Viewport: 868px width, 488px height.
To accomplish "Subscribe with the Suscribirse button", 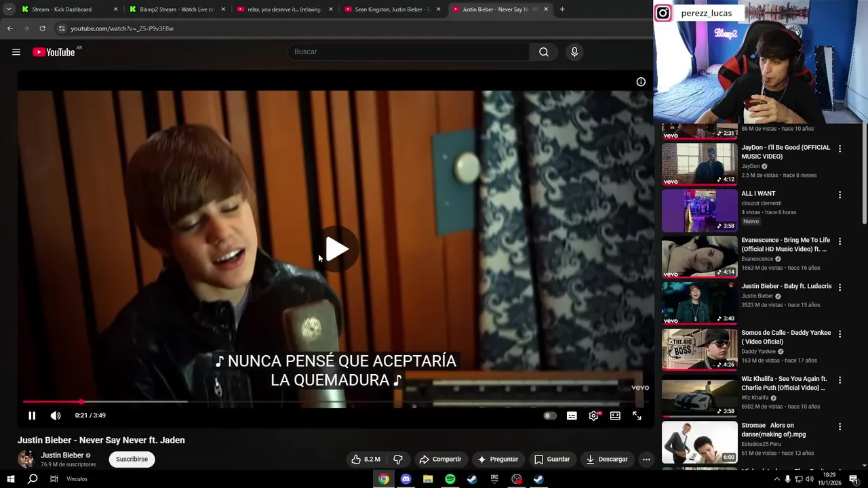I will [x=132, y=459].
